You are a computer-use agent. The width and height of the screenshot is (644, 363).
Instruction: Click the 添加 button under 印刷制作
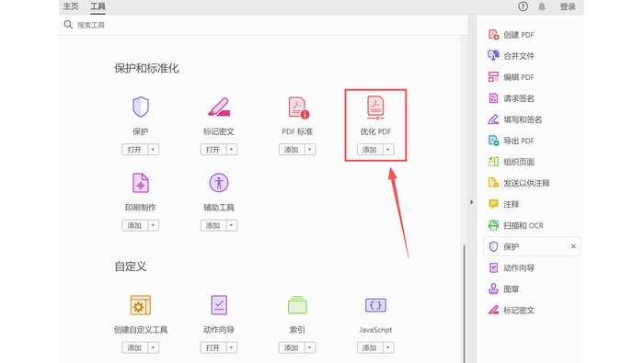[134, 225]
